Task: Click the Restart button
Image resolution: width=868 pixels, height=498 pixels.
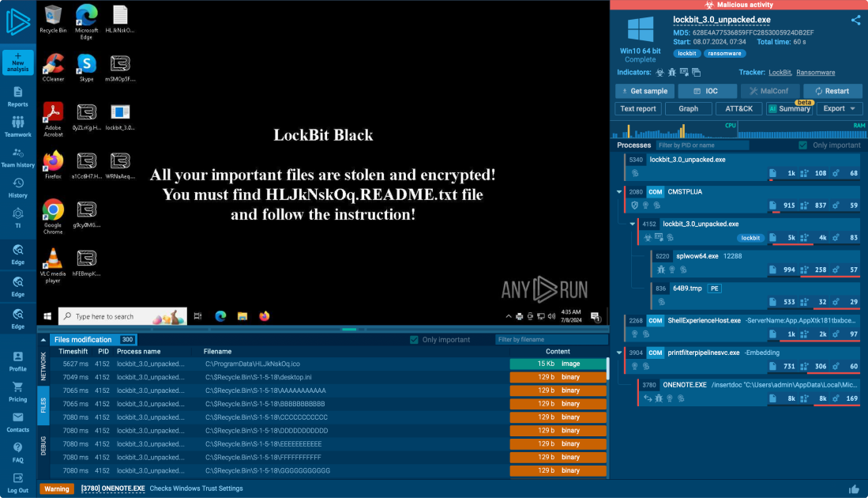Action: pyautogui.click(x=832, y=91)
